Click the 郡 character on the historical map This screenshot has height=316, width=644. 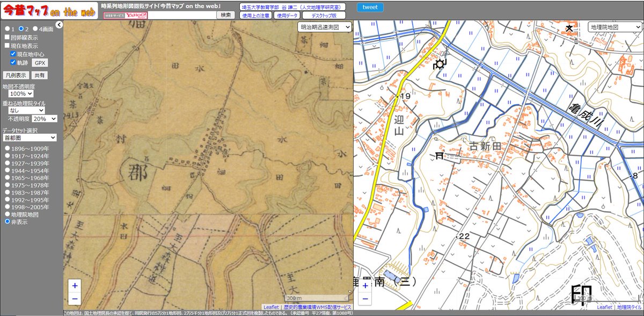click(x=138, y=172)
